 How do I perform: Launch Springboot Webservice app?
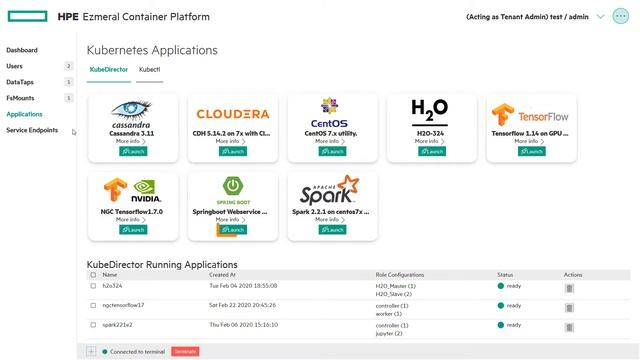(233, 230)
